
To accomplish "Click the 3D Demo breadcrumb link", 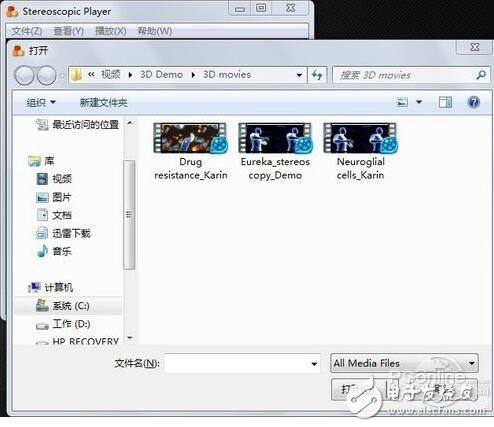I will coord(161,75).
